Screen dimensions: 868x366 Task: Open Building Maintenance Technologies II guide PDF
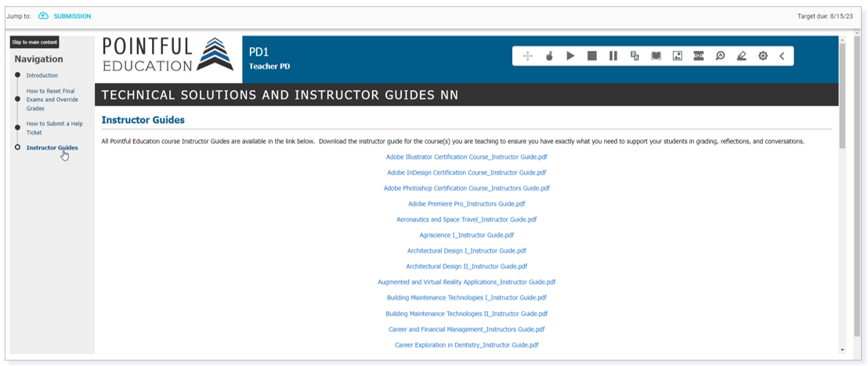pyautogui.click(x=467, y=313)
